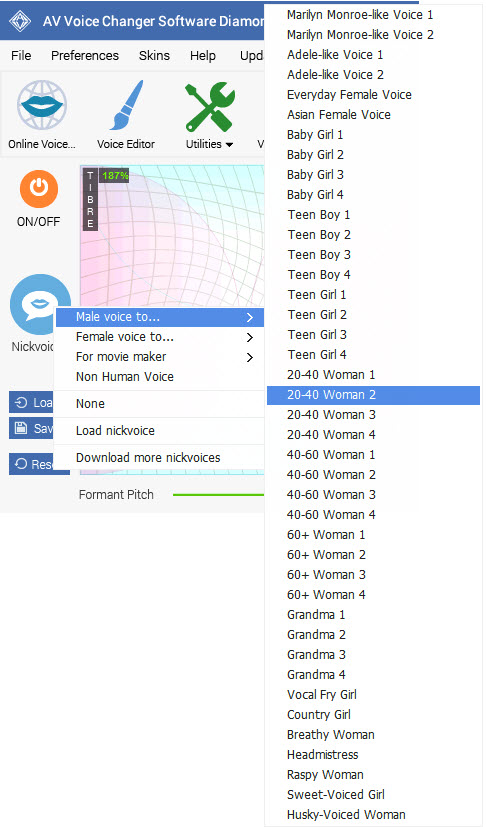Toggle the orange ON/OFF power button
Screen dimensions: 486x827
click(39, 188)
